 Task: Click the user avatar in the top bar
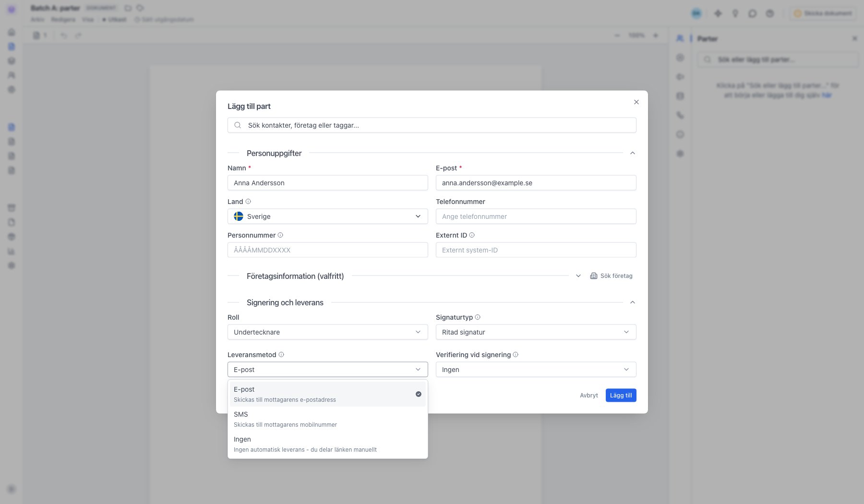(x=696, y=13)
